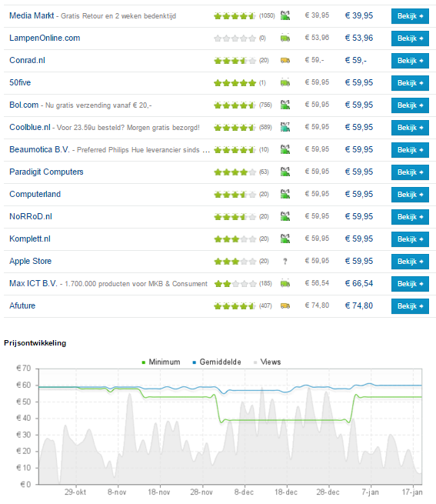436x504 pixels.
Task: Click the star rating for Komplett.nl
Action: coord(235,239)
